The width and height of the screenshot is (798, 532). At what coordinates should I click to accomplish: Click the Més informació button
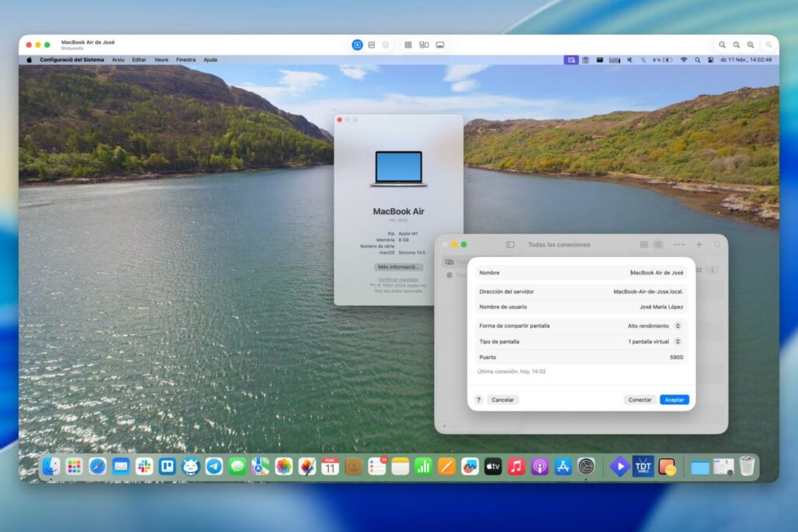tap(398, 268)
